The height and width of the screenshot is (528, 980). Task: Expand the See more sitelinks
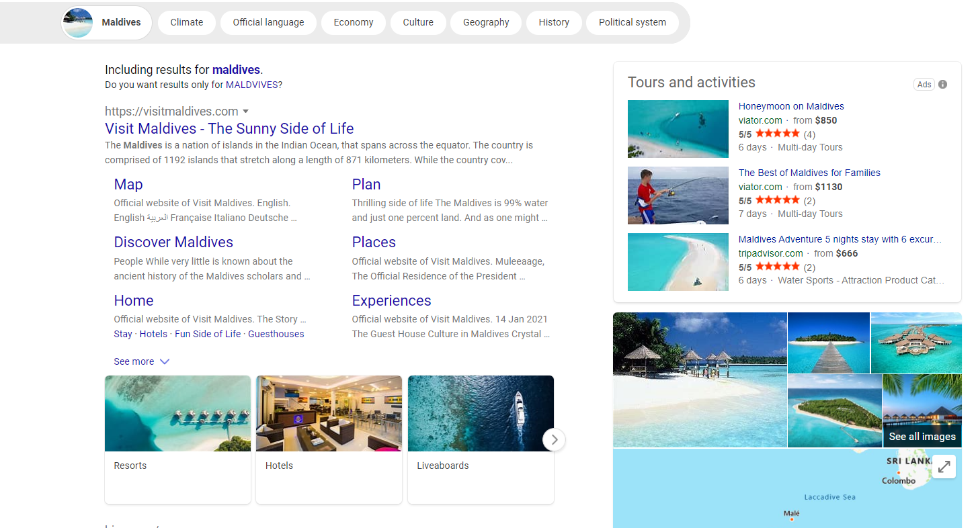coord(141,361)
